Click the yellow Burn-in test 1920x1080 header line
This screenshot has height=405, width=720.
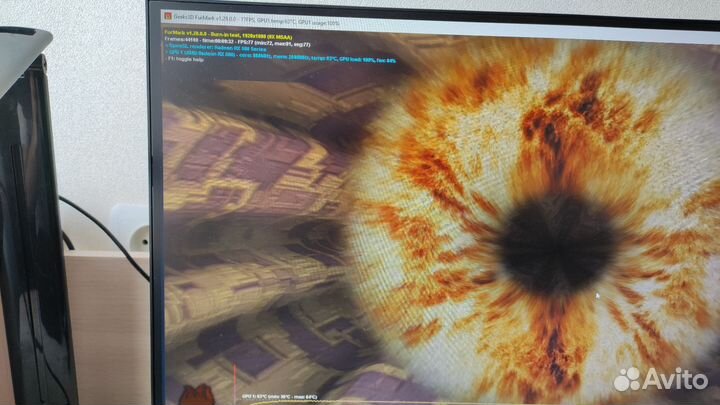point(228,35)
